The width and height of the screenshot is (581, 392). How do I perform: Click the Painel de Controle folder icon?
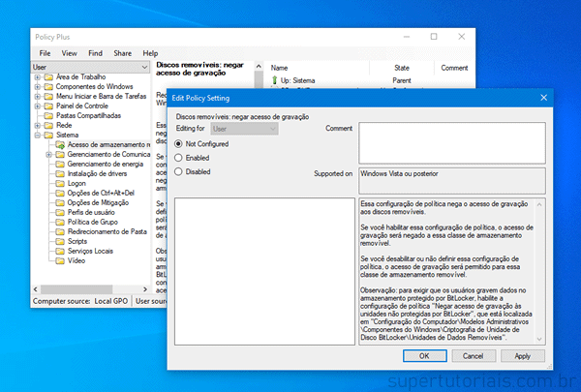pos(48,106)
